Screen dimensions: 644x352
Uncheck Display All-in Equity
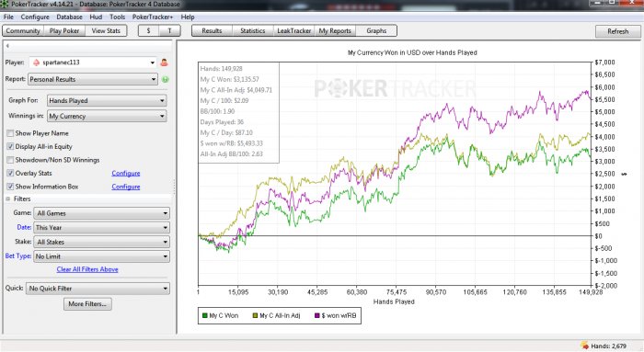coord(10,146)
